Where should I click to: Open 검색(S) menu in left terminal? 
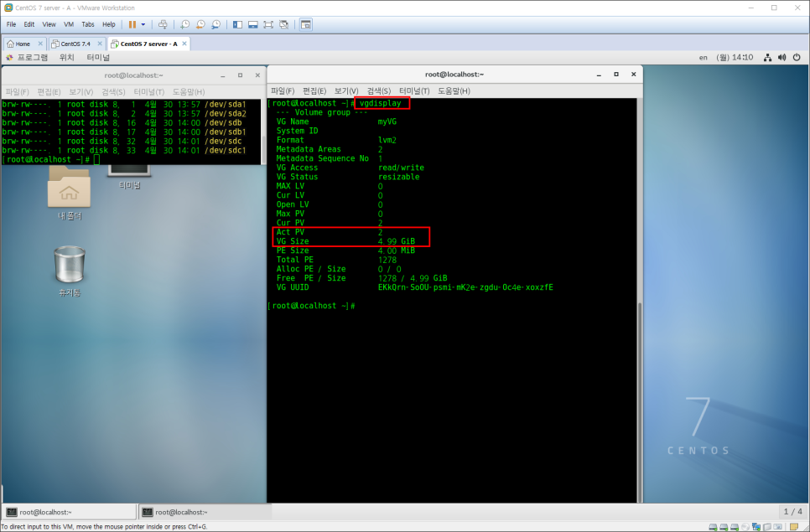pos(113,92)
